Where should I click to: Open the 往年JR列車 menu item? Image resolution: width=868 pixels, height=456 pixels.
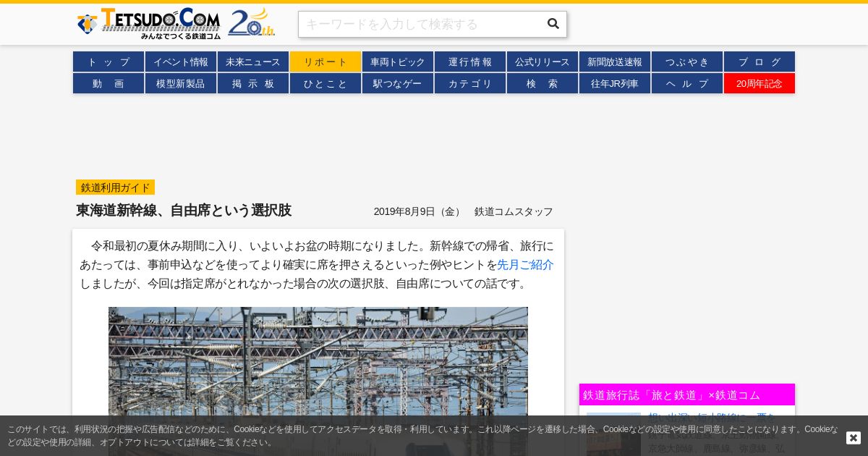tap(615, 83)
